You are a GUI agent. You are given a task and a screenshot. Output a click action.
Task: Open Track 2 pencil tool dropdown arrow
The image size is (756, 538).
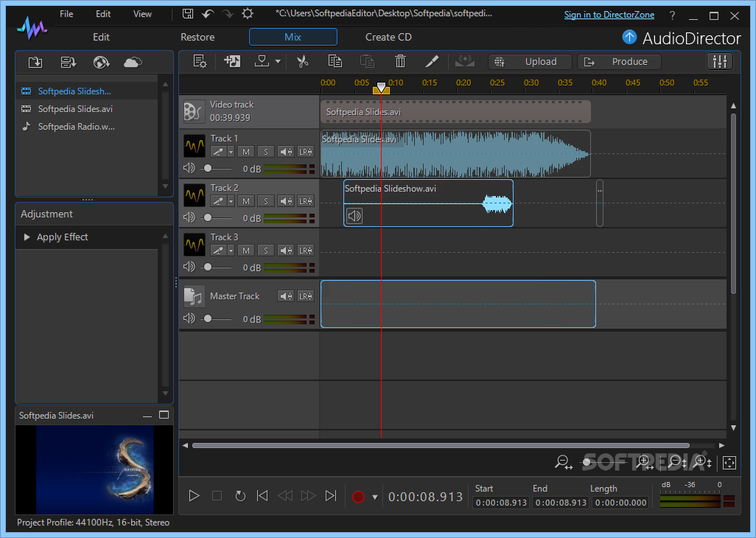pyautogui.click(x=231, y=201)
